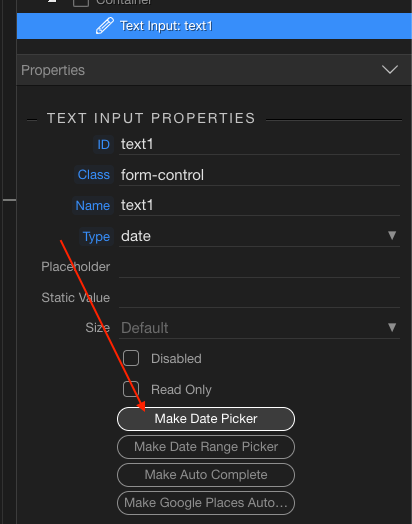
Task: Click the Class field containing form-control
Action: (x=259, y=175)
